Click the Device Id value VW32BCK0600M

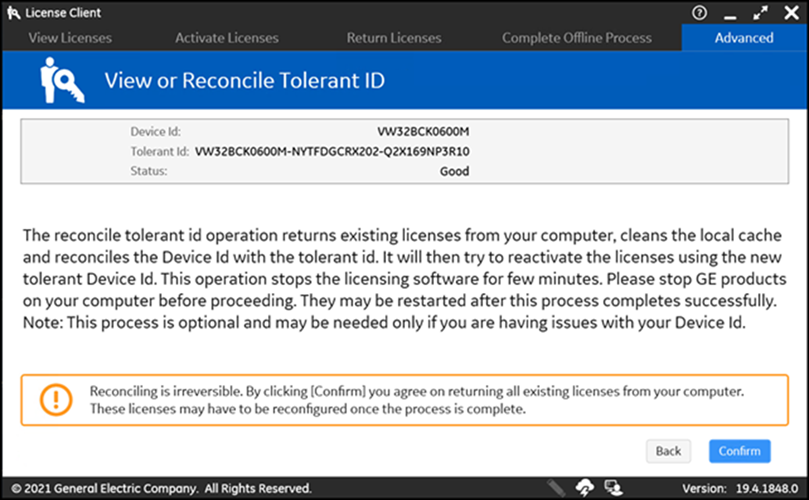coord(423,132)
